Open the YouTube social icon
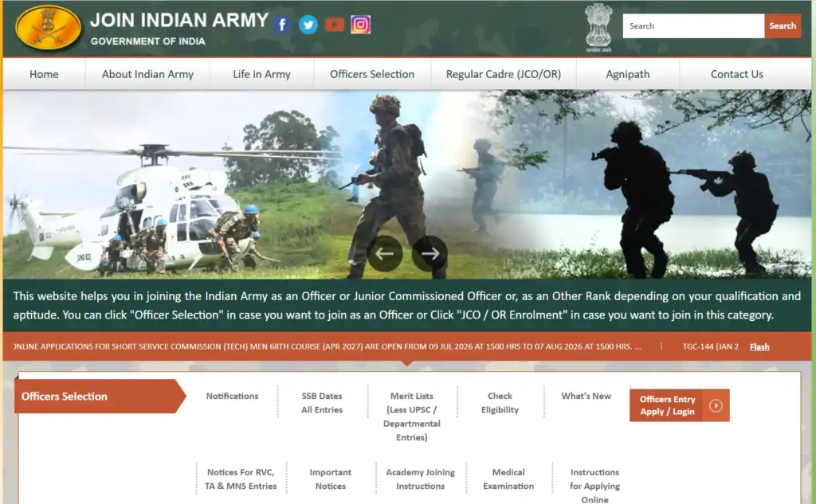The height and width of the screenshot is (504, 816). [x=335, y=25]
